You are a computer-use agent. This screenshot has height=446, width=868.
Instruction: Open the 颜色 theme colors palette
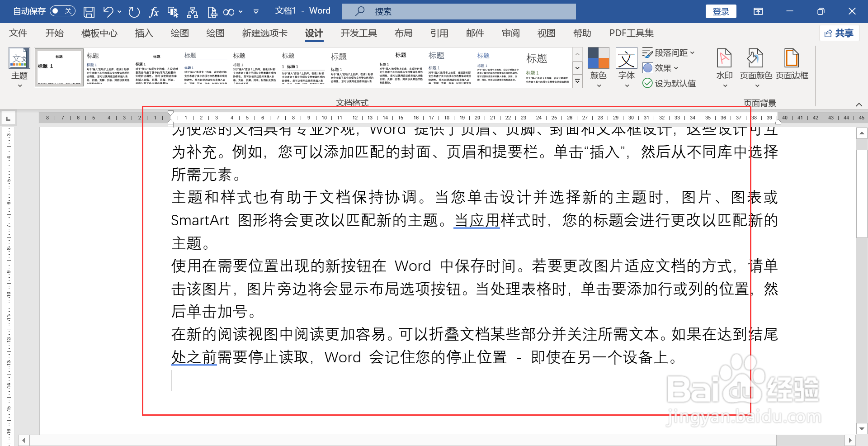point(598,68)
